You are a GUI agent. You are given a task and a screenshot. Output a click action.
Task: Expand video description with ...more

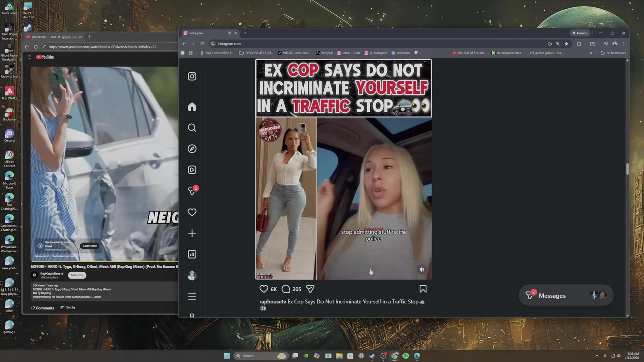pyautogui.click(x=97, y=297)
